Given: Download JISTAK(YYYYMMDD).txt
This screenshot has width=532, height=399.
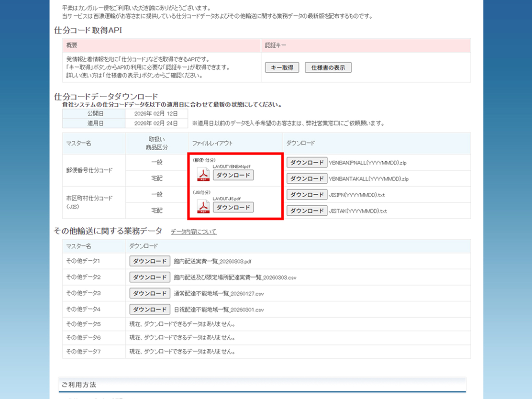Looking at the screenshot, I should coord(307,211).
